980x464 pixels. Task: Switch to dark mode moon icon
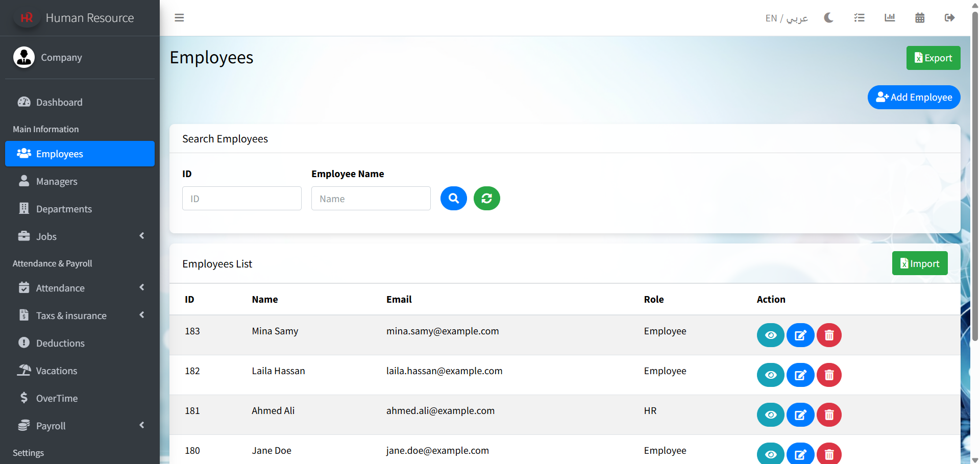828,18
